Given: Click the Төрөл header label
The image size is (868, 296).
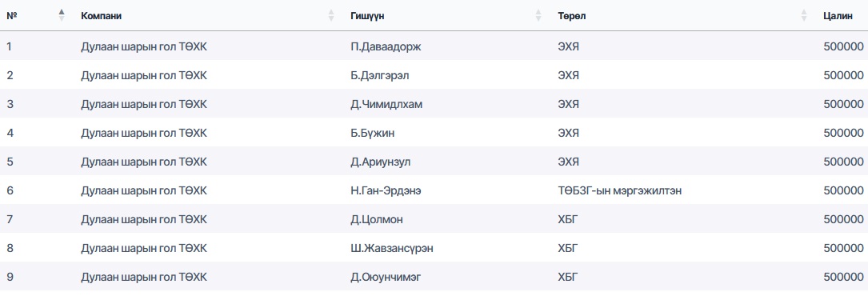Looking at the screenshot, I should pyautogui.click(x=572, y=16).
